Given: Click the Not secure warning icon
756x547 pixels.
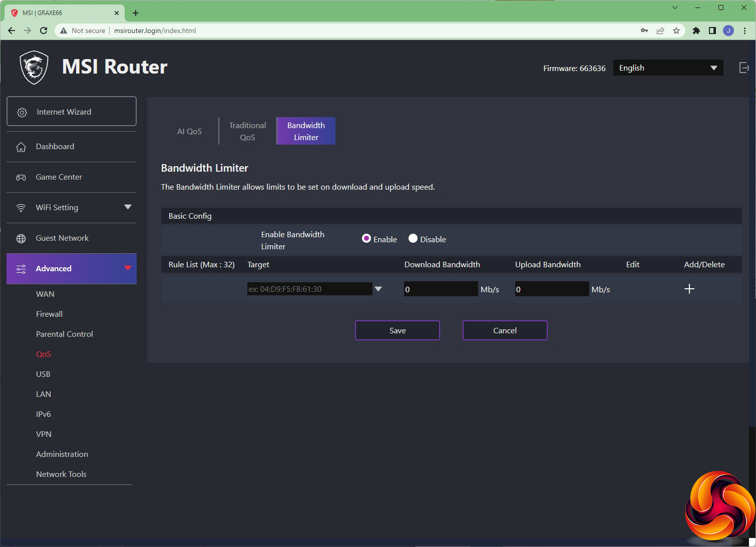Looking at the screenshot, I should pyautogui.click(x=64, y=31).
